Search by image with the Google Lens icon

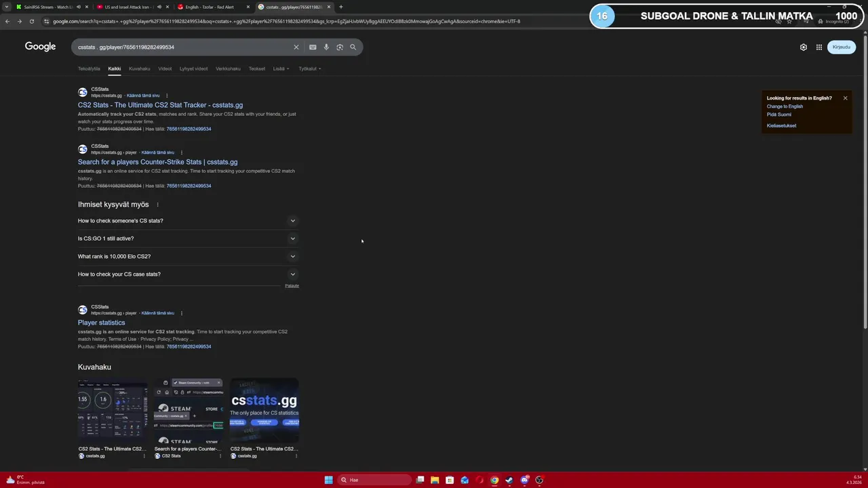[x=340, y=47]
